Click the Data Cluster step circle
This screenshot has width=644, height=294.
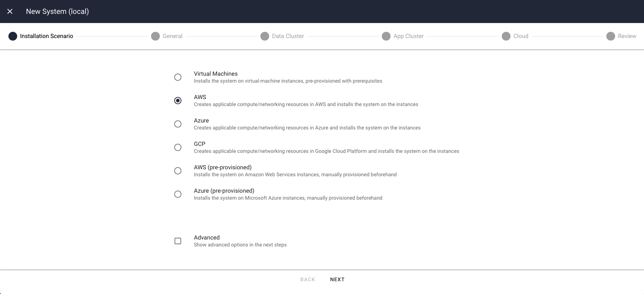click(265, 36)
